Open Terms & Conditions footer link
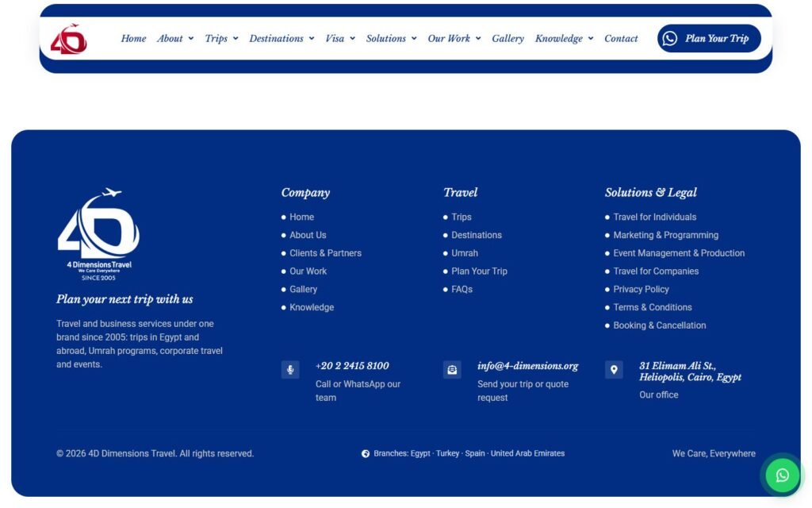 click(x=653, y=308)
